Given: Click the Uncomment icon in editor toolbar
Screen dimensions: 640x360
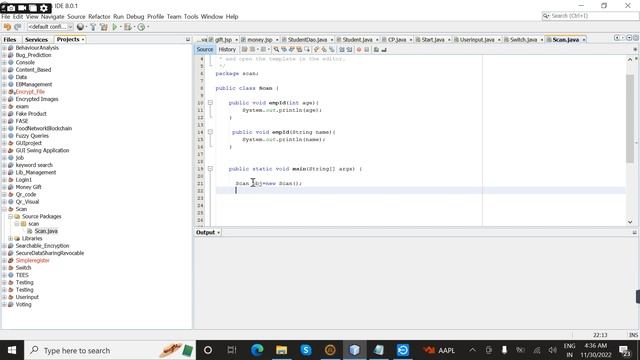Looking at the screenshot, I should click(x=384, y=49).
